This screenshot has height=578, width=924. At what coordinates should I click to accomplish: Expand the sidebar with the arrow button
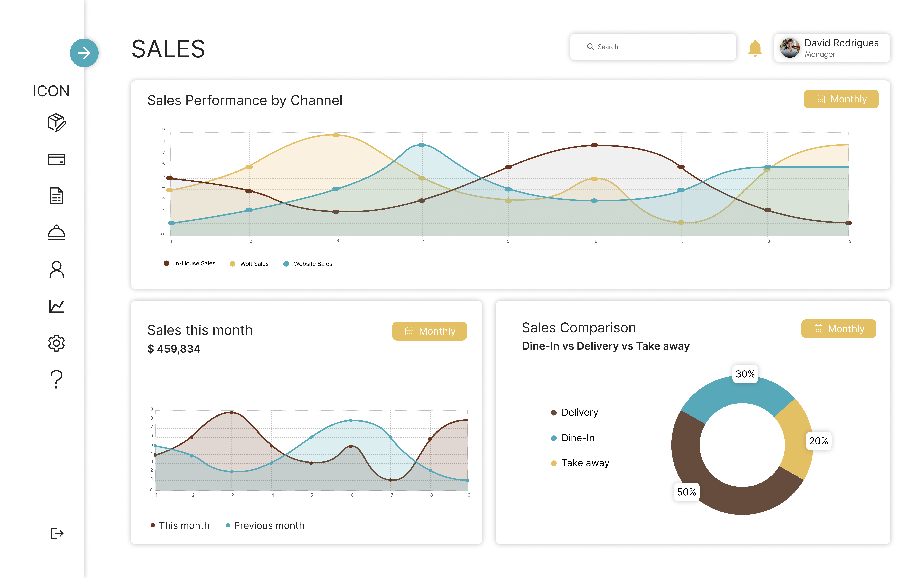click(x=84, y=53)
